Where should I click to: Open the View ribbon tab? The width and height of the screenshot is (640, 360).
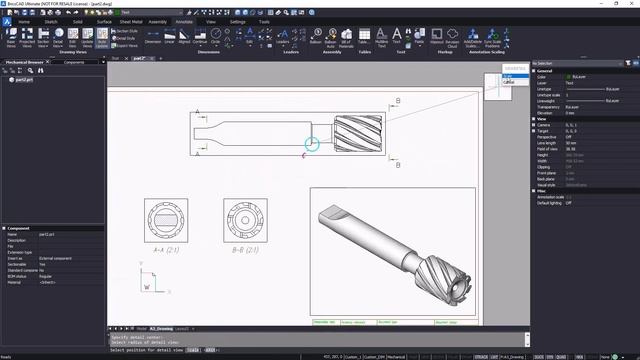pyautogui.click(x=211, y=22)
